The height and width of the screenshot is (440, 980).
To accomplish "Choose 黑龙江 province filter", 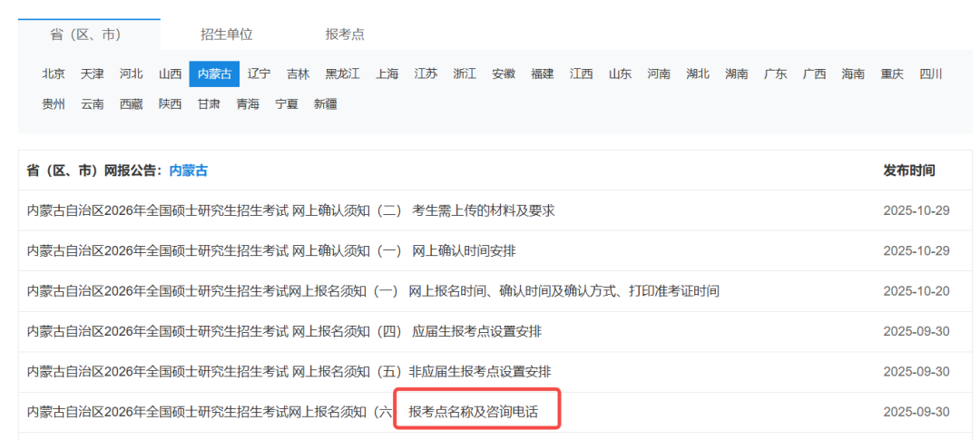I will pyautogui.click(x=343, y=74).
